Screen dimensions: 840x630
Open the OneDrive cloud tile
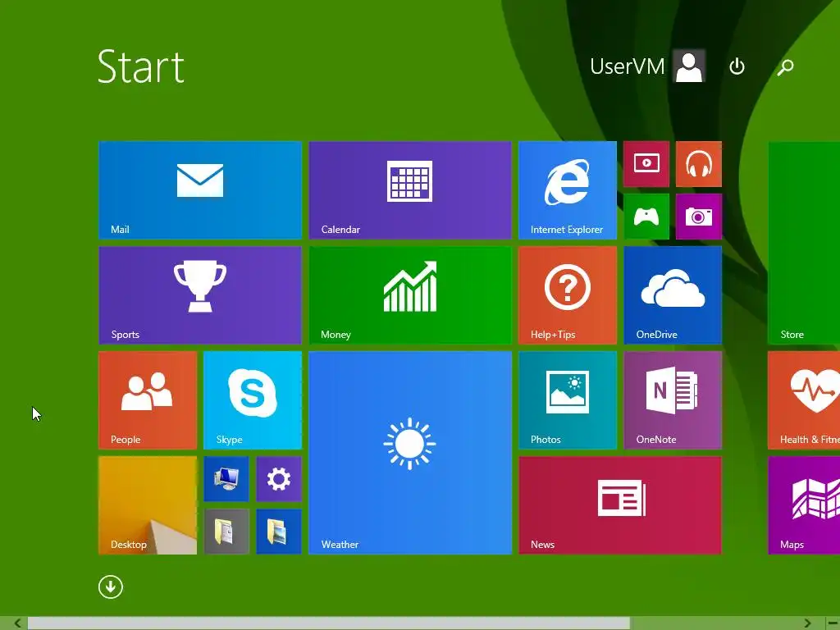click(x=673, y=294)
